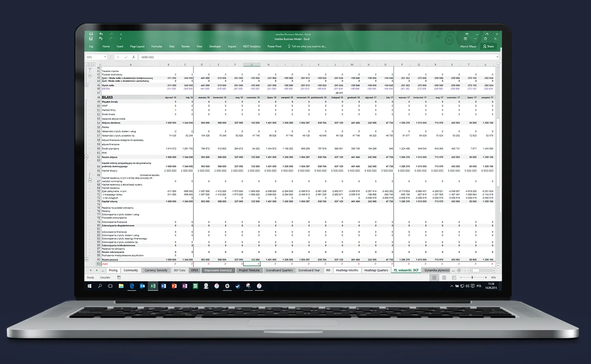Viewport: 591px width, 364px height.
Task: Open the Insert ribbon tab
Action: 120,46
